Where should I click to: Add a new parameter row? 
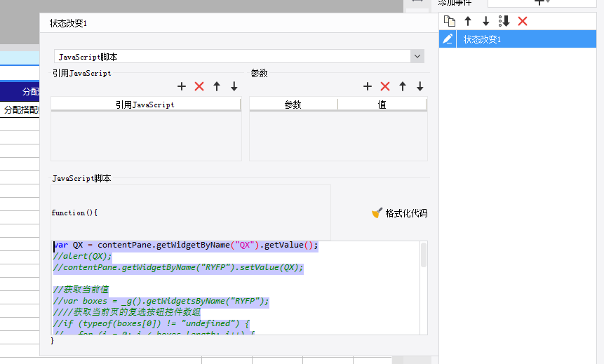[x=368, y=86]
